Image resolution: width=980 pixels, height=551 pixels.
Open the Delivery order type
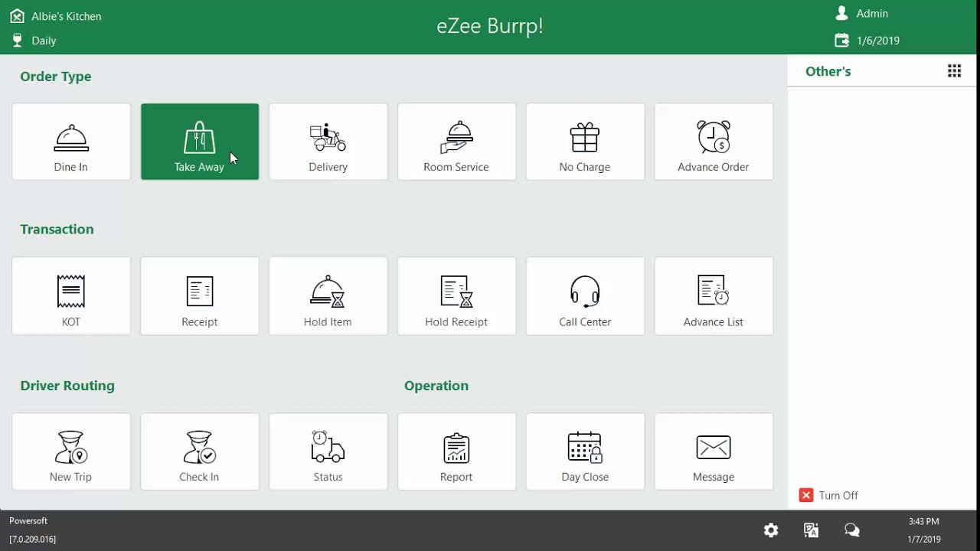328,142
